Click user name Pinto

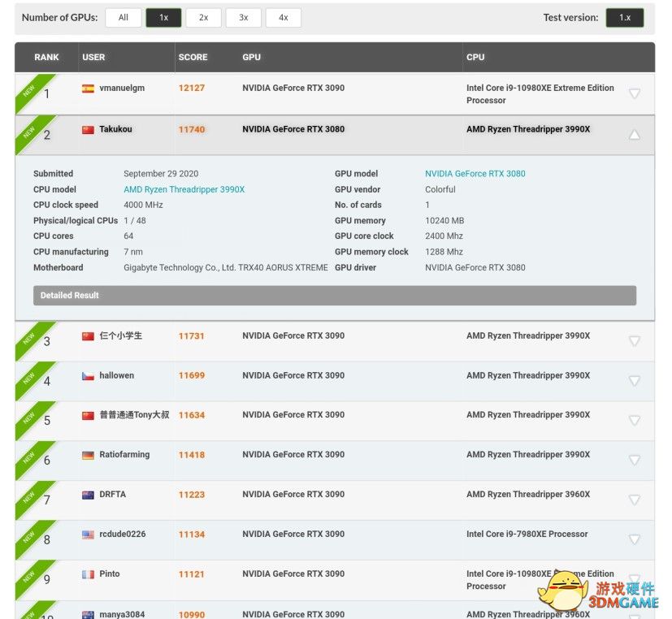point(109,574)
